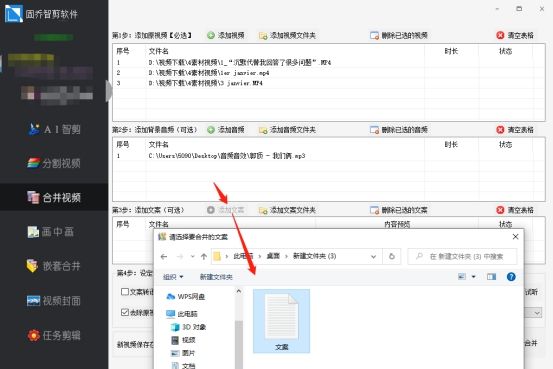
Task: Sort the video table by 时长 column
Action: [451, 51]
